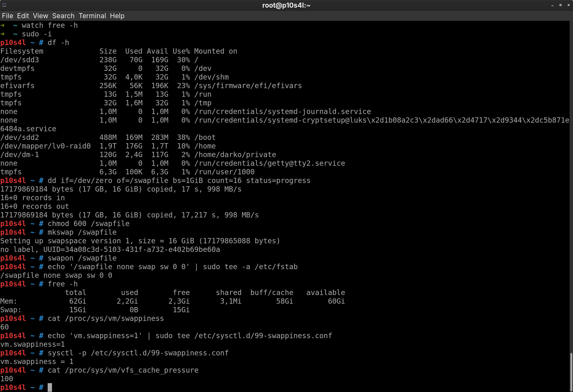This screenshot has height=392, width=573.
Task: Open the Help menu
Action: pos(117,16)
